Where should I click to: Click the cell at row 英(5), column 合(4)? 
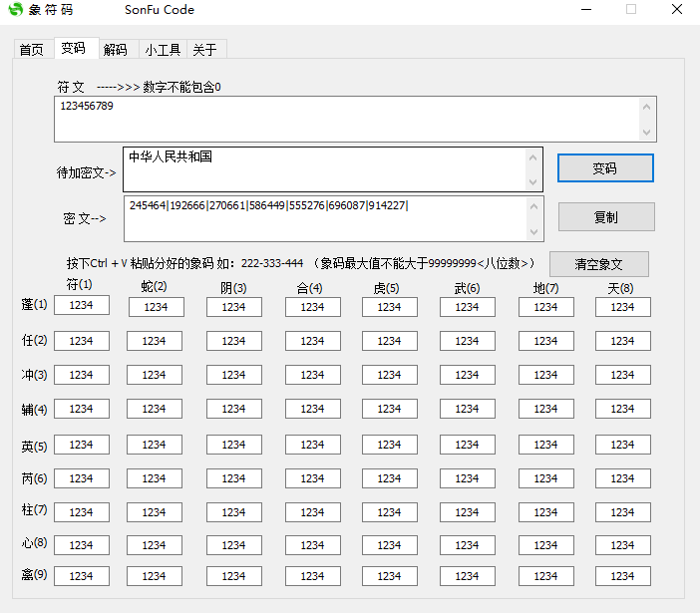[x=313, y=445]
